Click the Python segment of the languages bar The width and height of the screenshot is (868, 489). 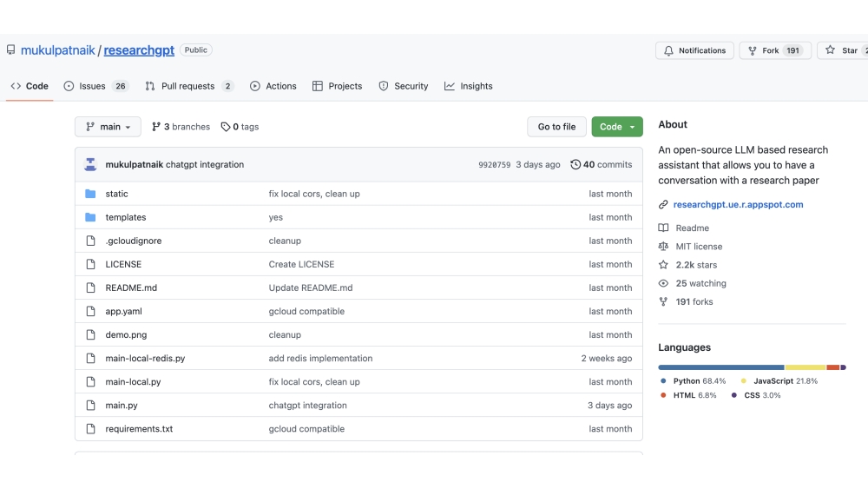720,367
